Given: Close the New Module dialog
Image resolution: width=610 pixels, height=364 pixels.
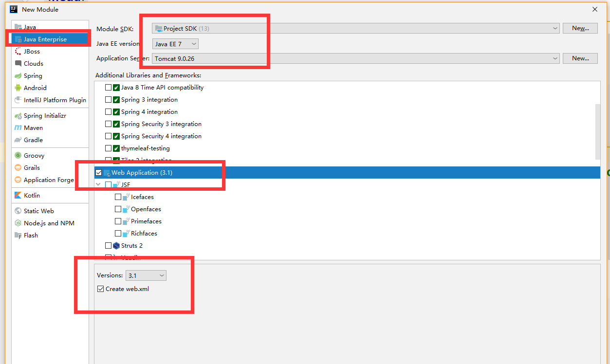Looking at the screenshot, I should (x=595, y=9).
